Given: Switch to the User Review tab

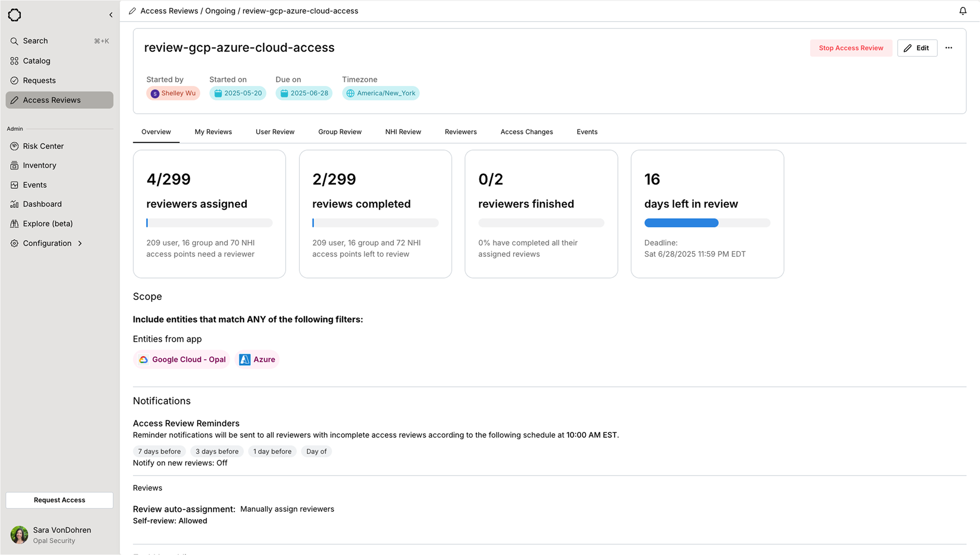Looking at the screenshot, I should [x=275, y=132].
